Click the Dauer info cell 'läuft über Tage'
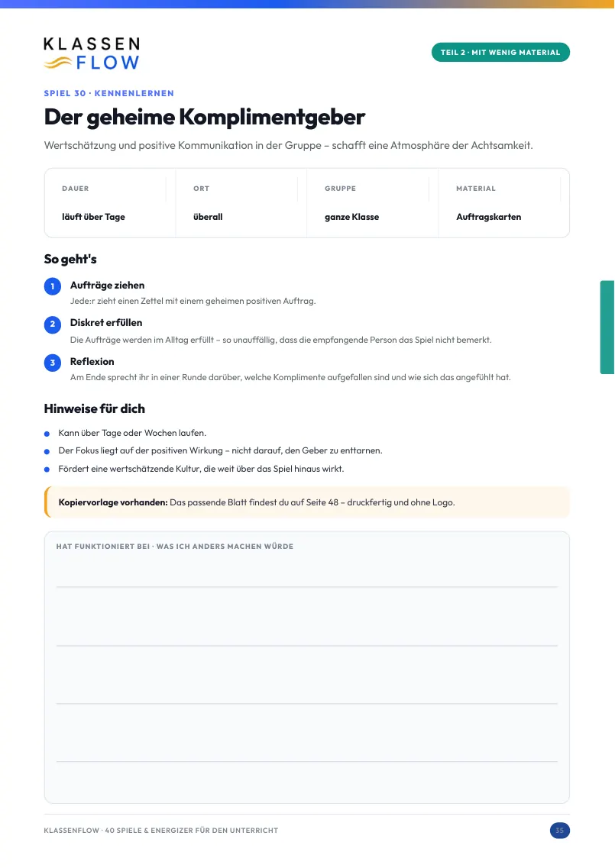 [110, 203]
